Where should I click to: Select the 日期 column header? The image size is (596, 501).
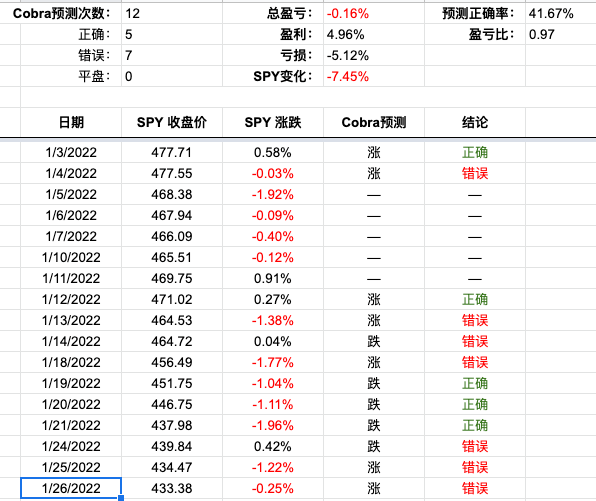click(71, 122)
